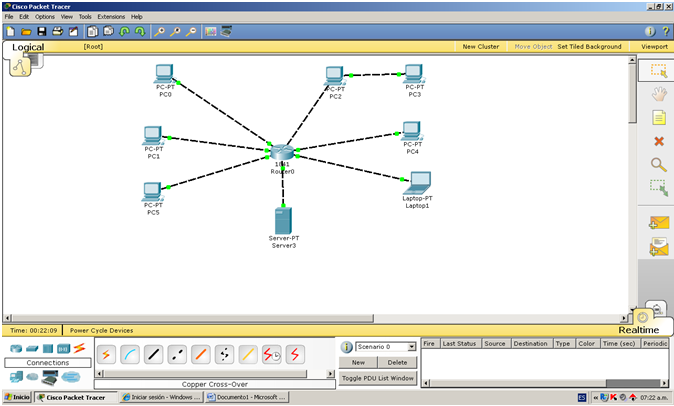
Task: Select the Place Note tool
Action: pyautogui.click(x=659, y=117)
